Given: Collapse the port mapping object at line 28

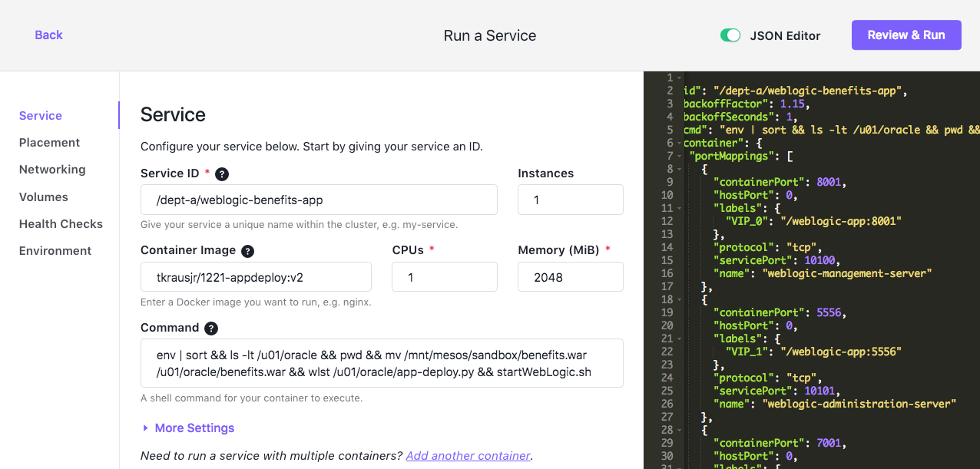Looking at the screenshot, I should pyautogui.click(x=679, y=431).
